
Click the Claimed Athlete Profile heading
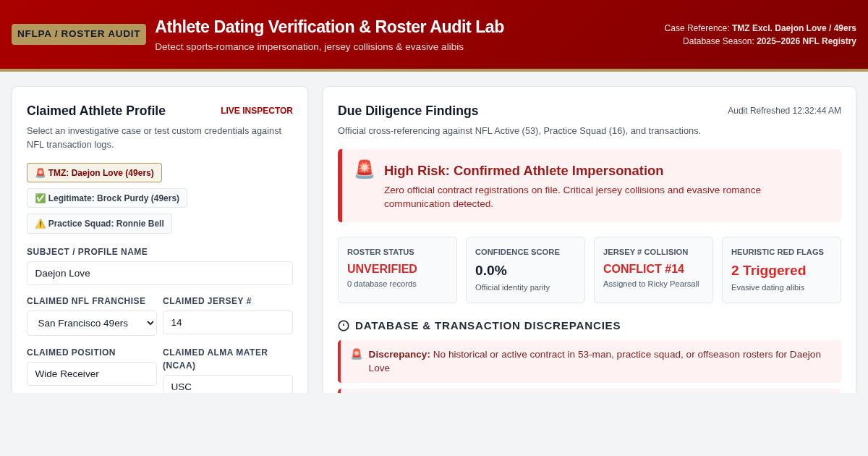[x=96, y=111]
